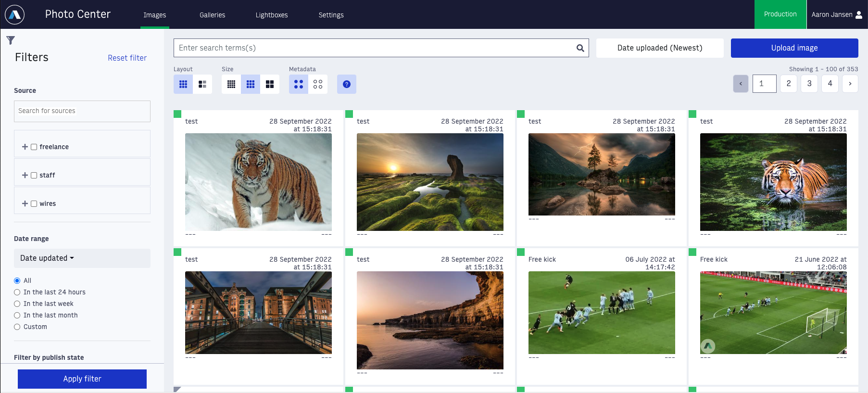Click the user profile icon beside Aaron Jansen
This screenshot has height=393, width=868.
click(x=859, y=14)
